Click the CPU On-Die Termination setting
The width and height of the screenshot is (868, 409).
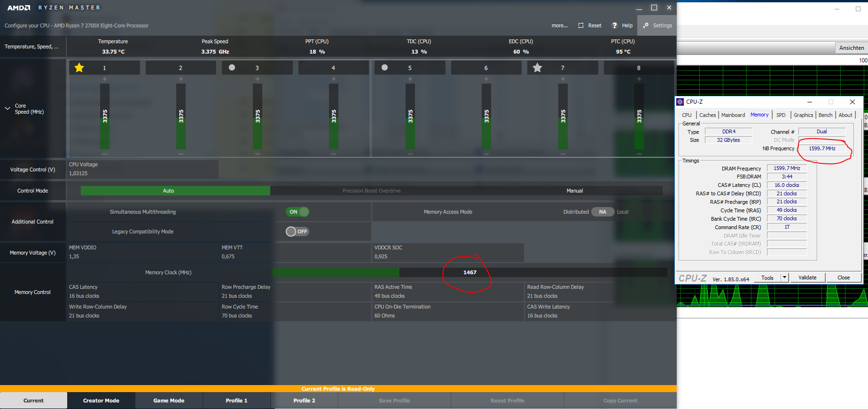coord(448,311)
